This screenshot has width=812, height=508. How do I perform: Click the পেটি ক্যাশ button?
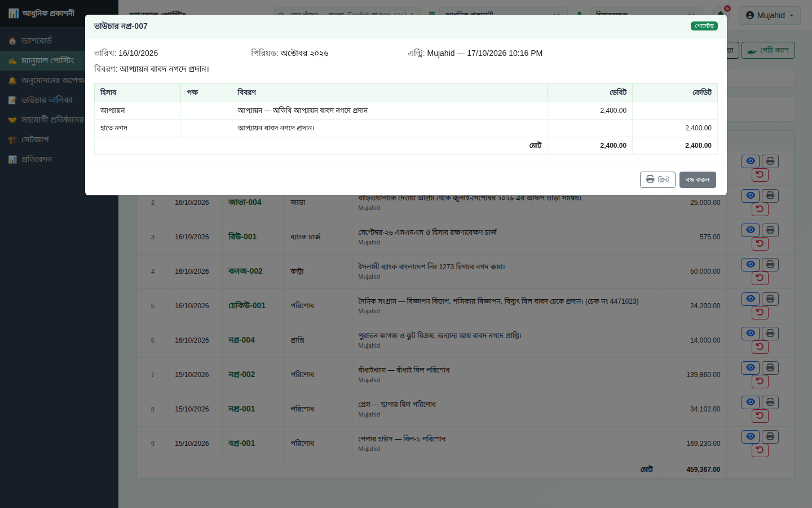click(x=768, y=50)
